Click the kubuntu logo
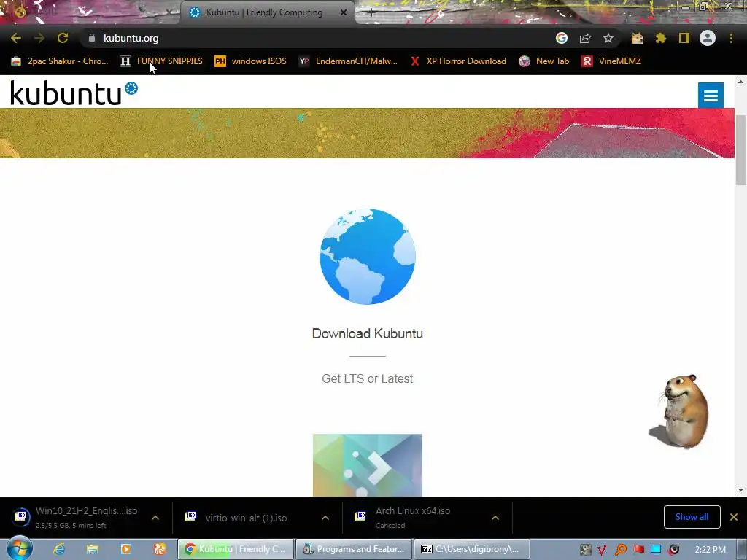The image size is (747, 560). coord(74,93)
